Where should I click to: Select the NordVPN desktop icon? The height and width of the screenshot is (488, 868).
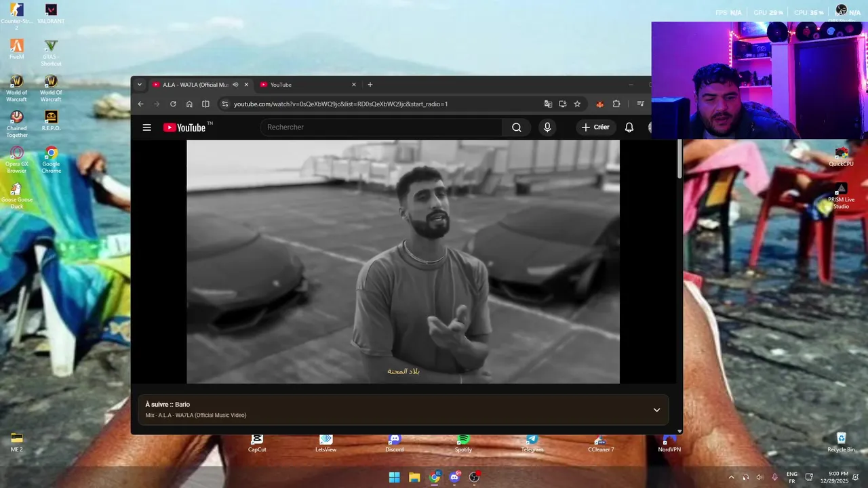click(x=669, y=443)
